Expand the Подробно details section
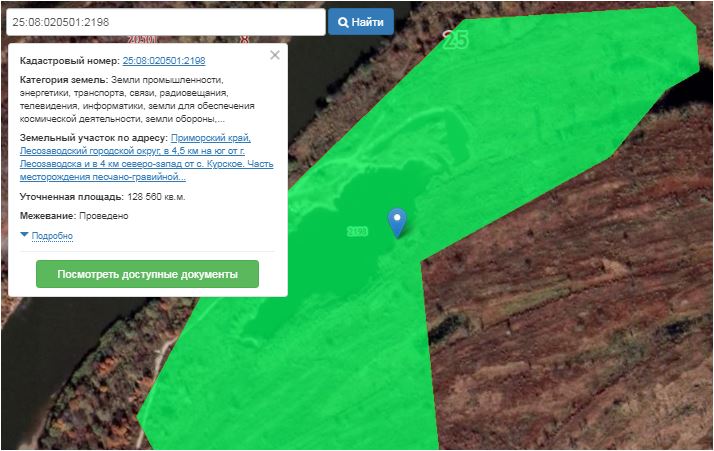The height and width of the screenshot is (451, 714). (x=52, y=236)
